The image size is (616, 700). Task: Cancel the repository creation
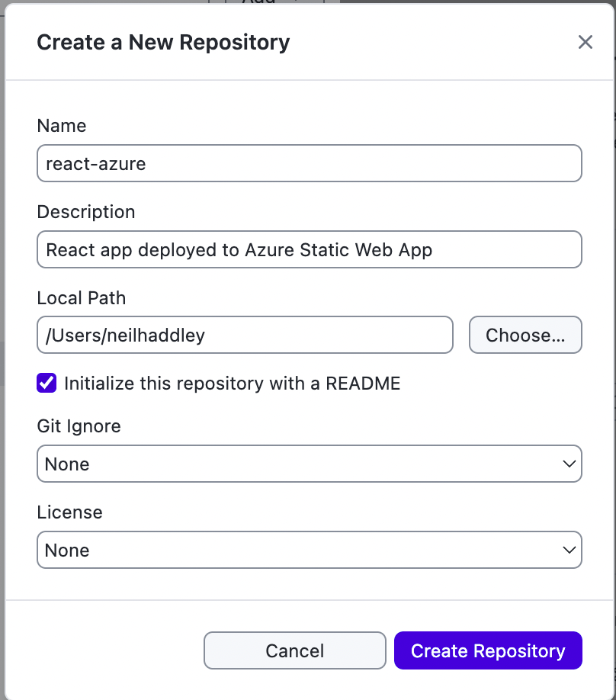coord(294,651)
